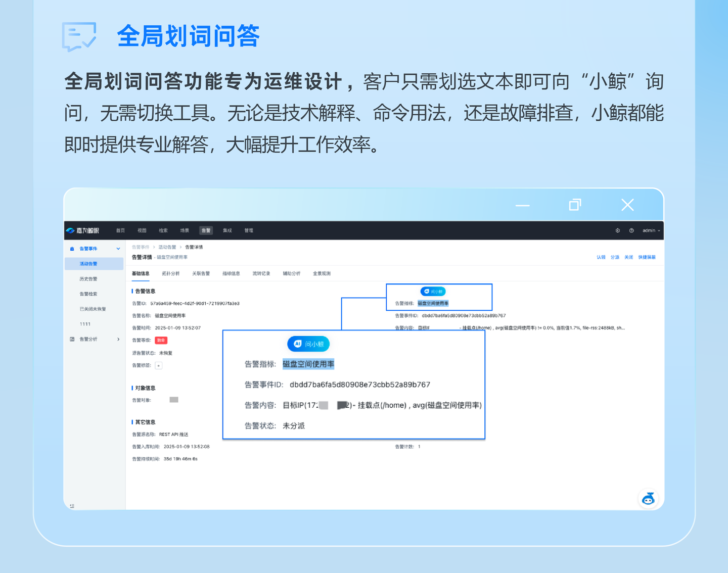The width and height of the screenshot is (728, 573).
Task: Open the 小鲸 robot assistant icon
Action: 648,499
